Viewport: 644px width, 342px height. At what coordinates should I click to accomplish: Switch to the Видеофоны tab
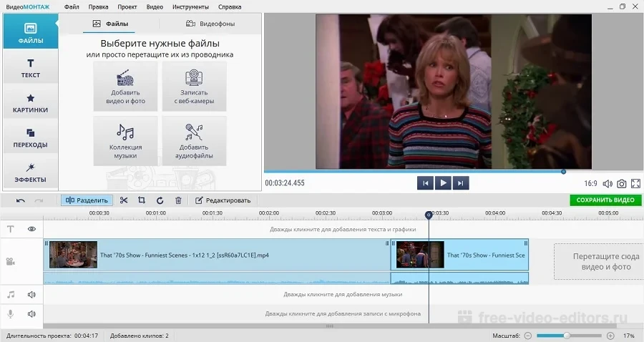click(210, 24)
